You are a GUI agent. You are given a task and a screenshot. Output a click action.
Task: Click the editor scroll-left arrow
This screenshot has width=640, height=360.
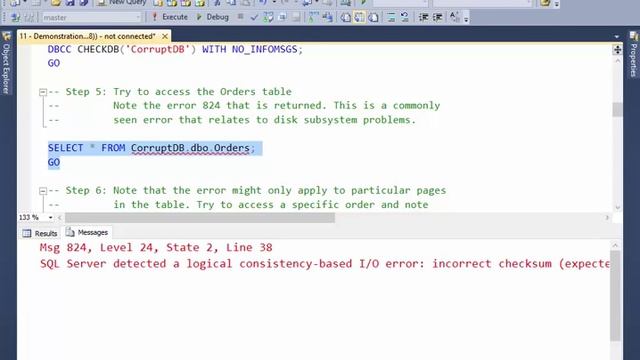(x=60, y=218)
